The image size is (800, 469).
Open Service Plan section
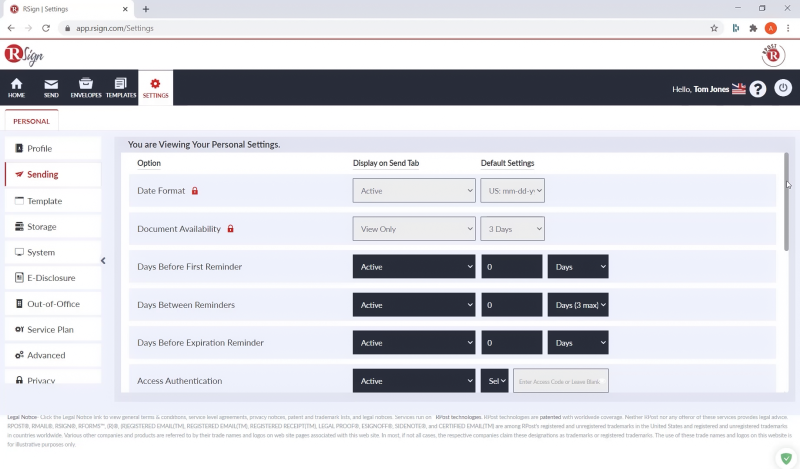53,329
